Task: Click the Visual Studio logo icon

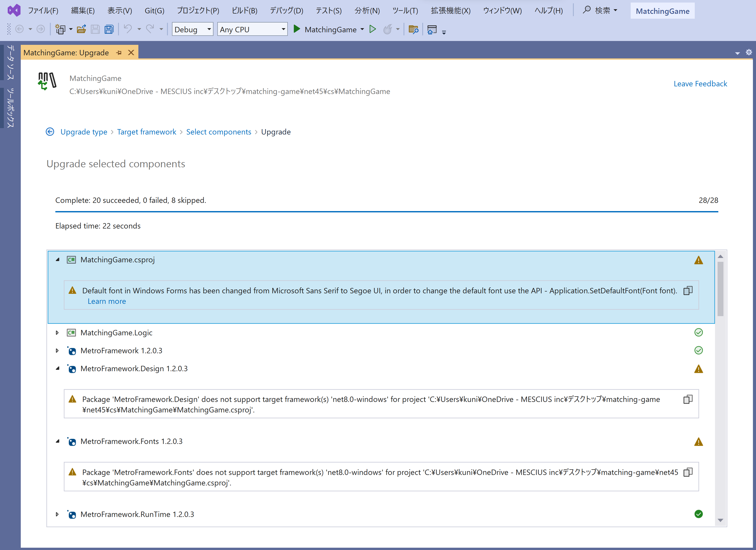Action: [14, 11]
